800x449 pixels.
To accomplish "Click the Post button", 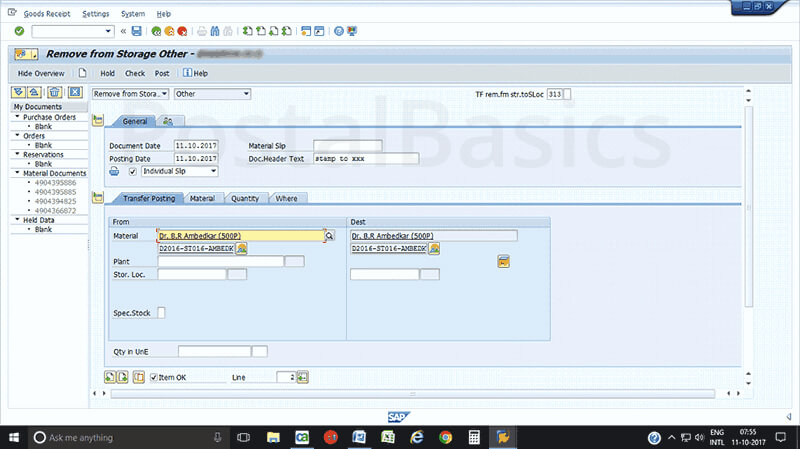I will pos(162,73).
